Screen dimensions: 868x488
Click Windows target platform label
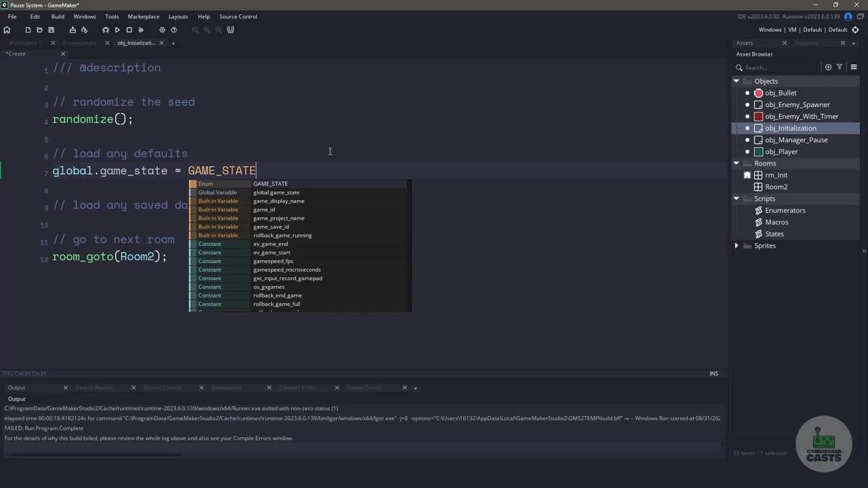(770, 30)
